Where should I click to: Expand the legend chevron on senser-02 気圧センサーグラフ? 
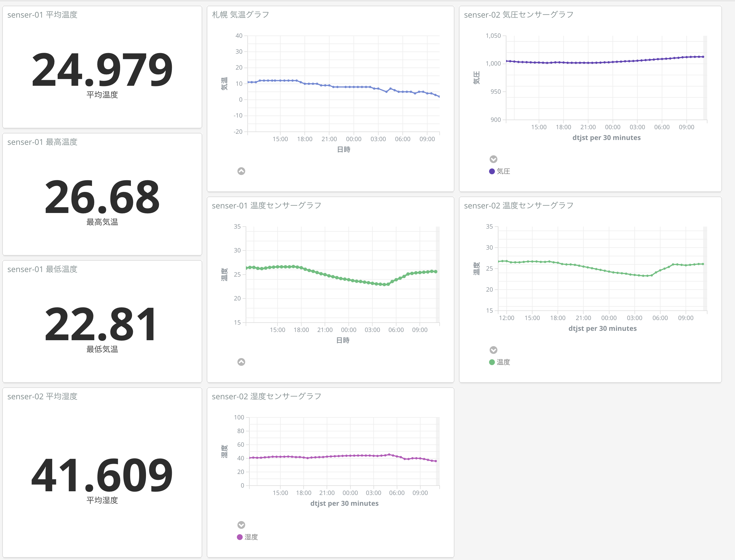pyautogui.click(x=494, y=159)
